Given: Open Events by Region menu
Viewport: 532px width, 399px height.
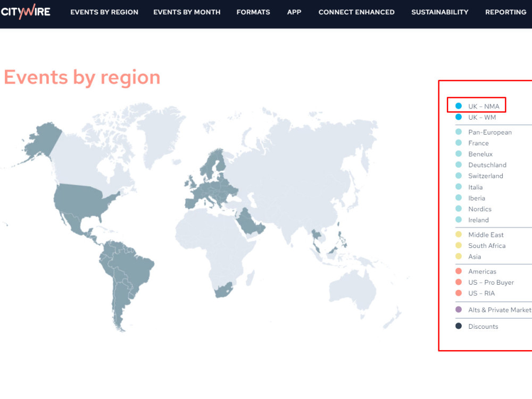Looking at the screenshot, I should (x=104, y=12).
